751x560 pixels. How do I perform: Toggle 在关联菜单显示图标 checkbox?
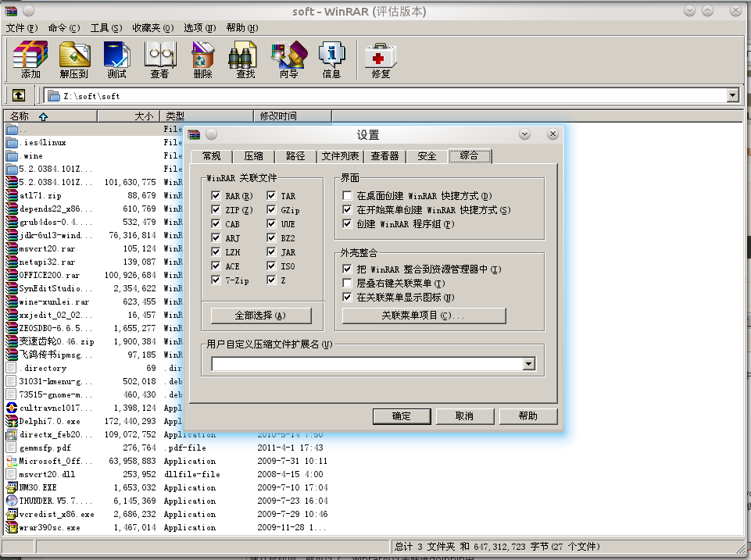[347, 298]
